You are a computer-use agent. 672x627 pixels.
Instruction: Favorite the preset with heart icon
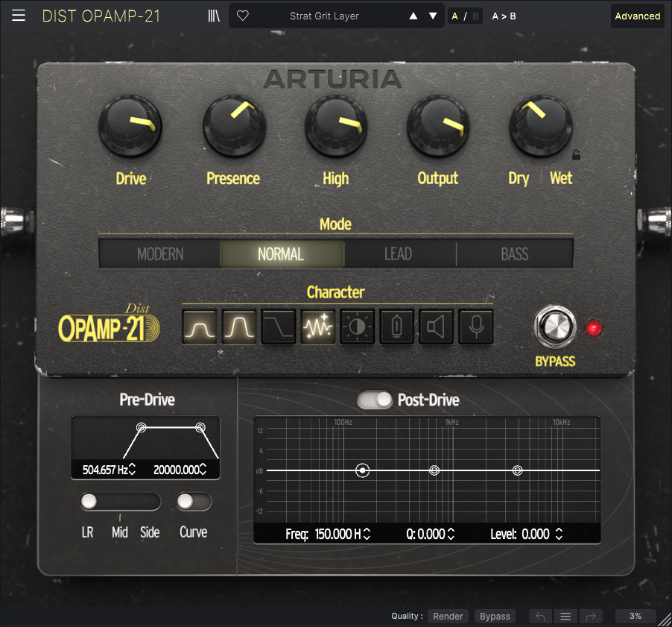(242, 16)
